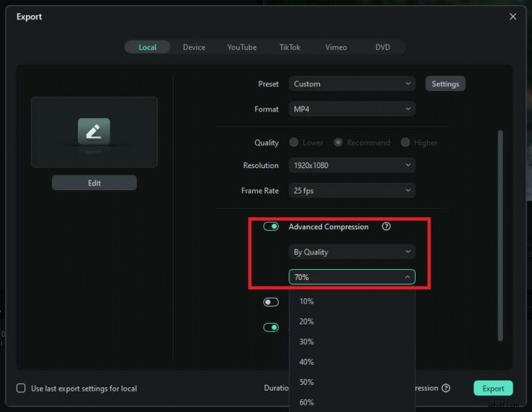Check Use last export settings for local
532x412 pixels.
click(21, 388)
